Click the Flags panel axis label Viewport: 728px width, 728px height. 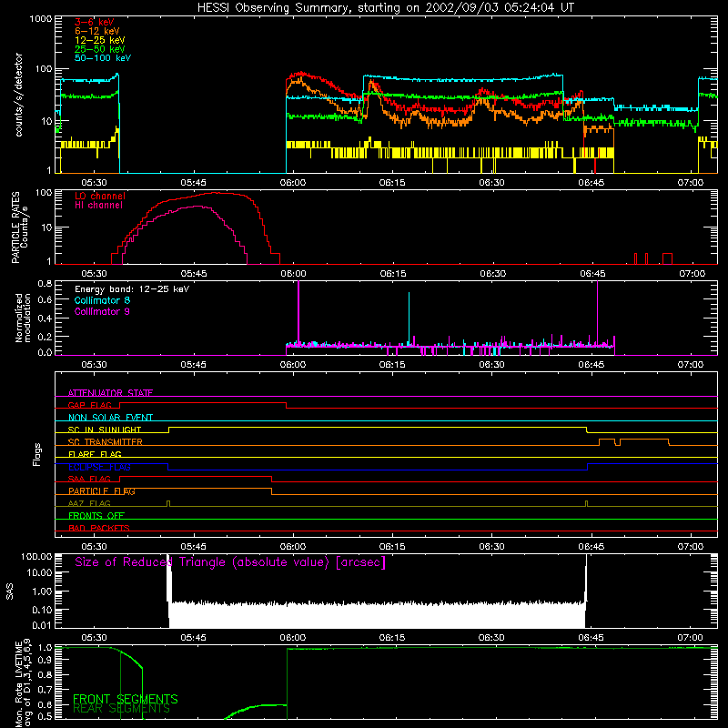(37, 454)
